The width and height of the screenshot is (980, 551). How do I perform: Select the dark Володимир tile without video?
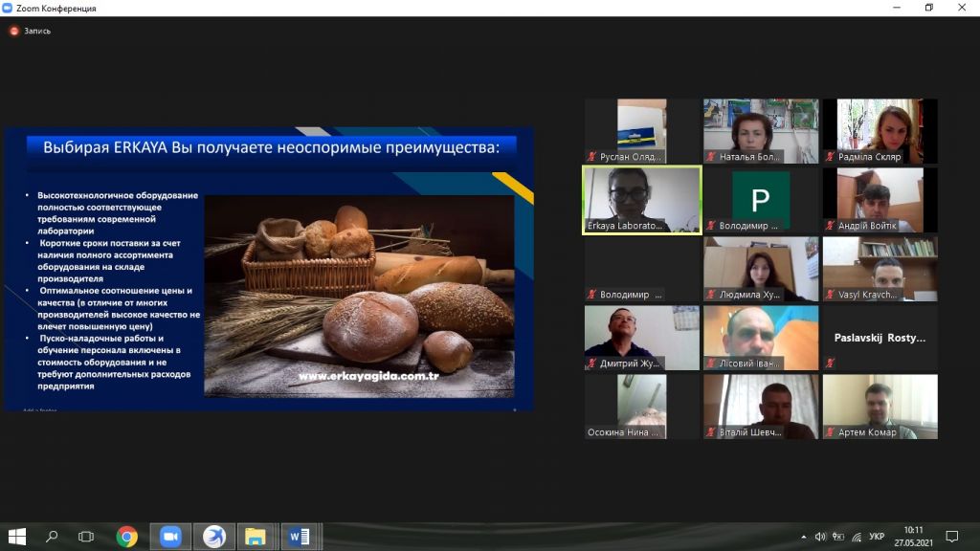coord(642,269)
